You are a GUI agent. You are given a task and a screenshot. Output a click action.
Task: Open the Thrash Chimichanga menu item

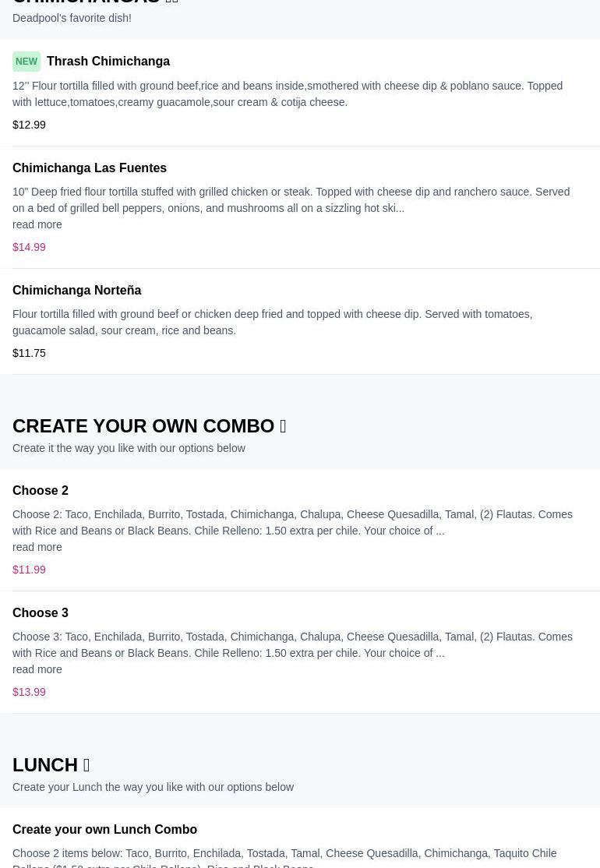point(108,62)
